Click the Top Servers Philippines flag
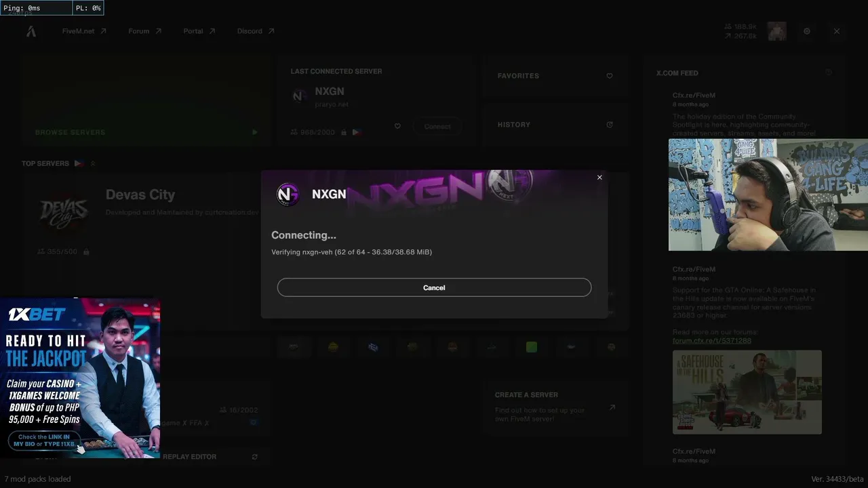The image size is (868, 488). 79,163
